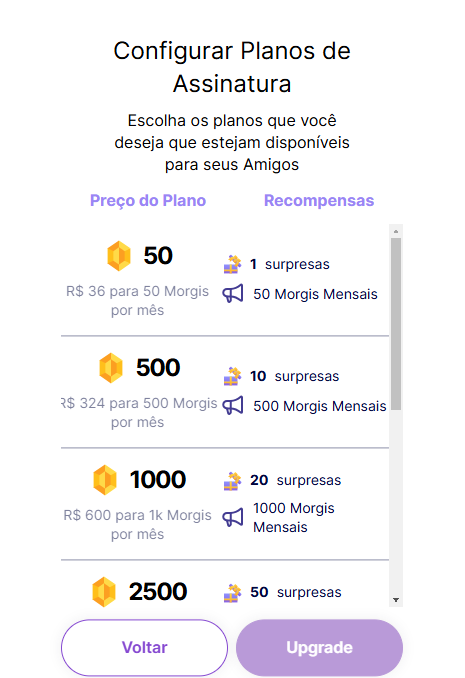Click the Voltar button
This screenshot has width=465, height=678.
click(144, 647)
